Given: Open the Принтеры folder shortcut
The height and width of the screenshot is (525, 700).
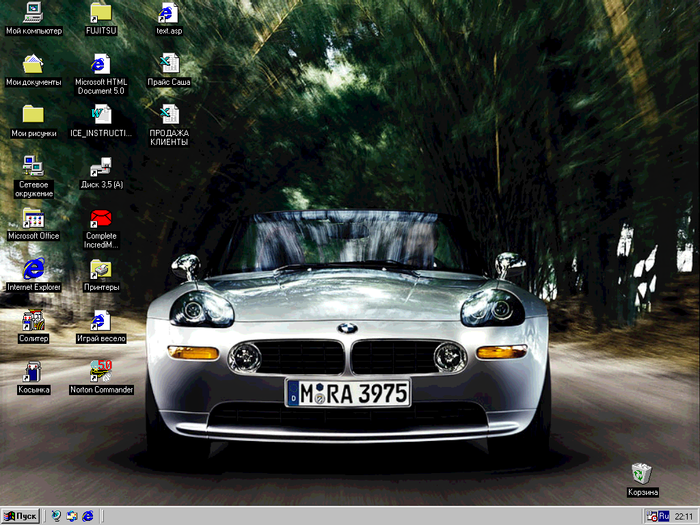Looking at the screenshot, I should 101,269.
